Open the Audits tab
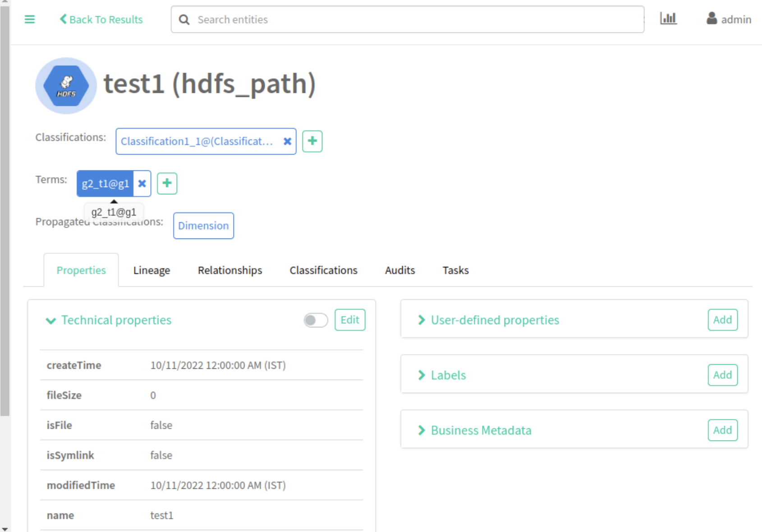Viewport: 762px width, 532px height. point(399,271)
